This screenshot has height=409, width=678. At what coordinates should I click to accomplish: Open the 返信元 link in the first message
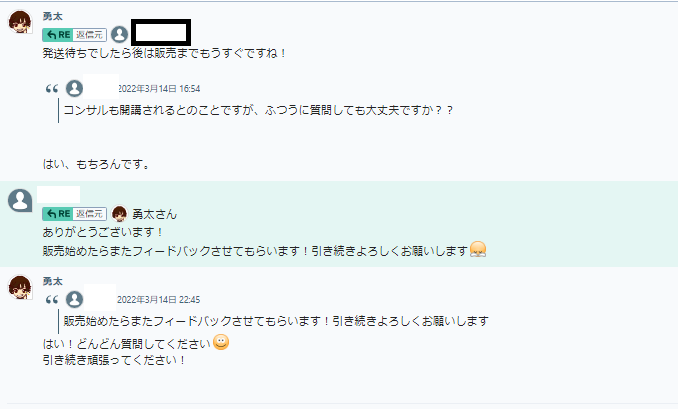(90, 34)
